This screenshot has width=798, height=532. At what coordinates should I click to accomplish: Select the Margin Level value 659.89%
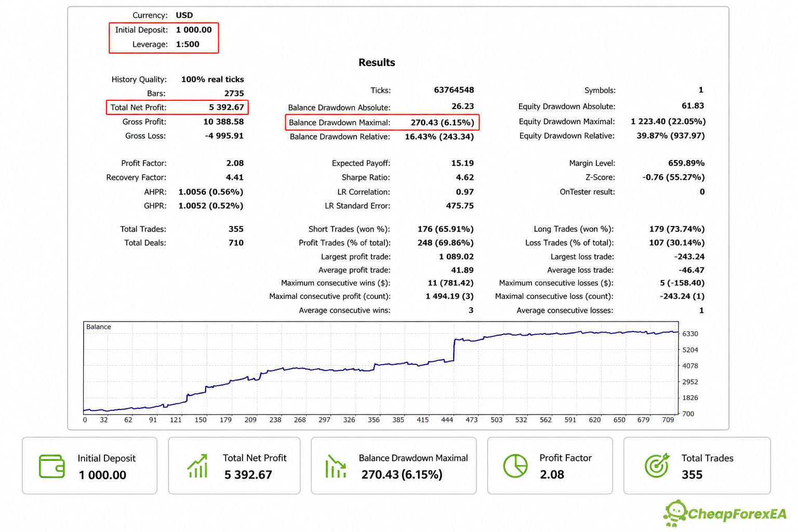pos(686,163)
